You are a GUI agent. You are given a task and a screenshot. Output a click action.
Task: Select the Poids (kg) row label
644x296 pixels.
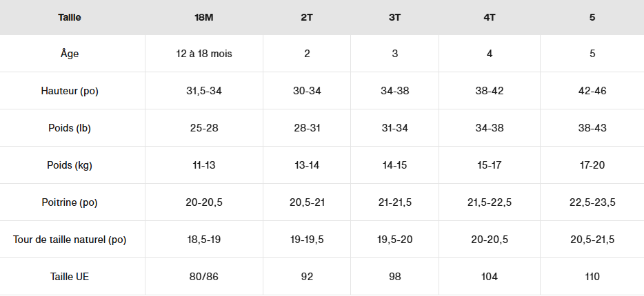[70, 165]
